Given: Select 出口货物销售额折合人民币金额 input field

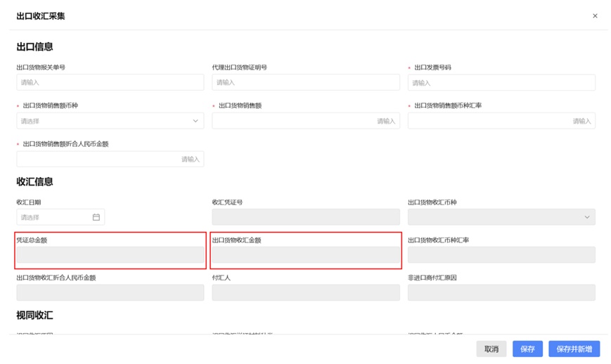Looking at the screenshot, I should point(110,159).
